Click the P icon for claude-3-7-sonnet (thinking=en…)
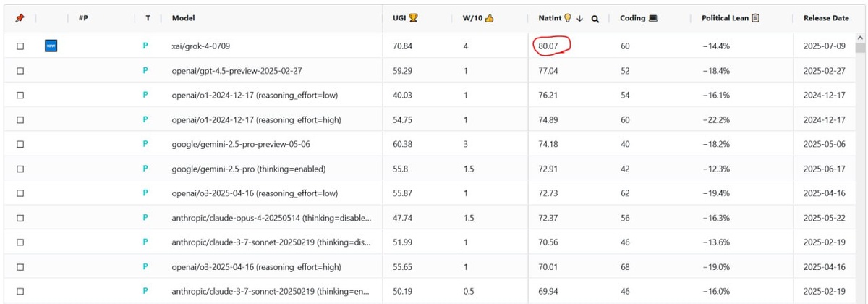Image resolution: width=868 pixels, height=304 pixels. click(x=145, y=291)
